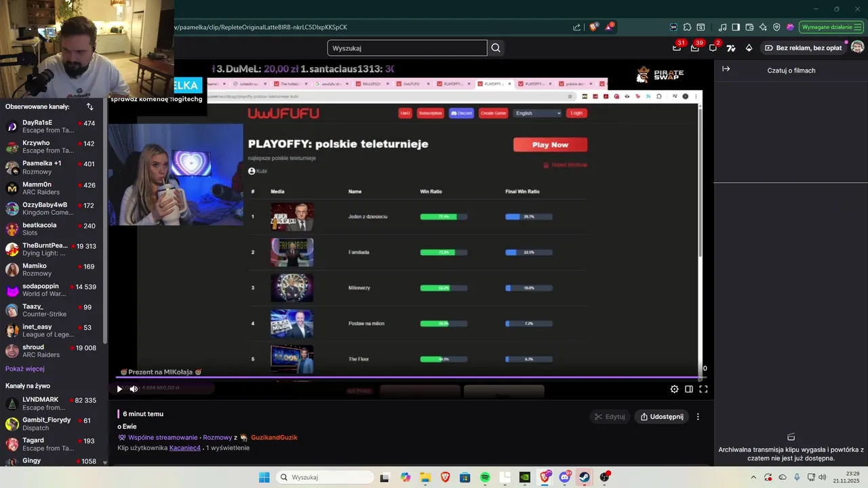Image resolution: width=868 pixels, height=488 pixels.
Task: Play the Twitch clip
Action: 120,389
